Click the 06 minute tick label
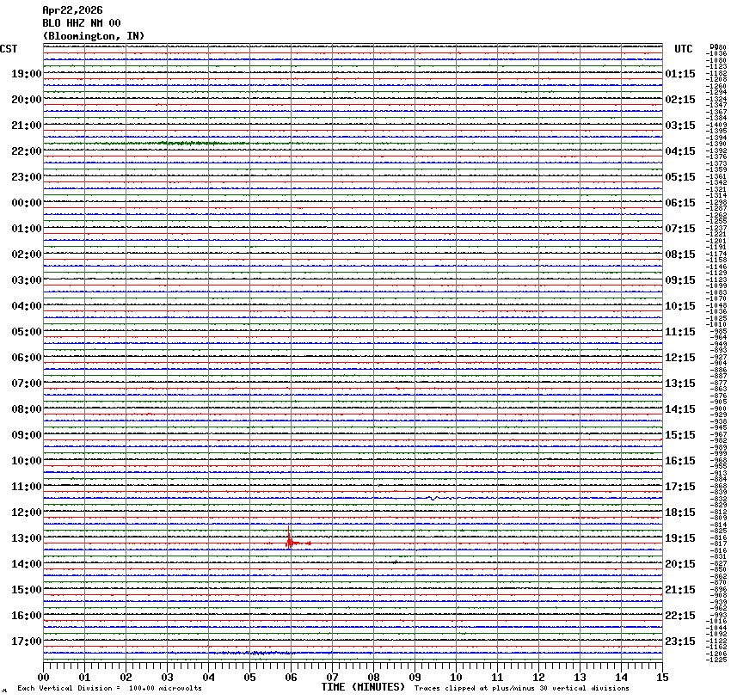Image resolution: width=731 pixels, height=700 pixels. [291, 678]
